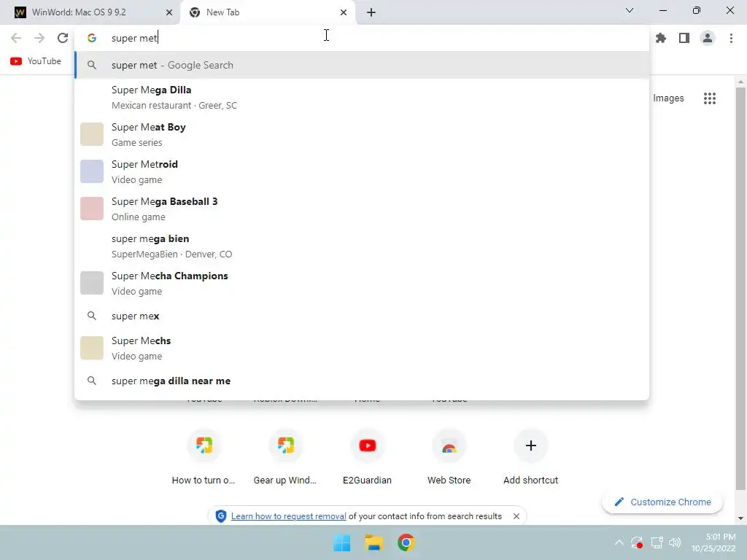Open a new tab with plus button

371,12
